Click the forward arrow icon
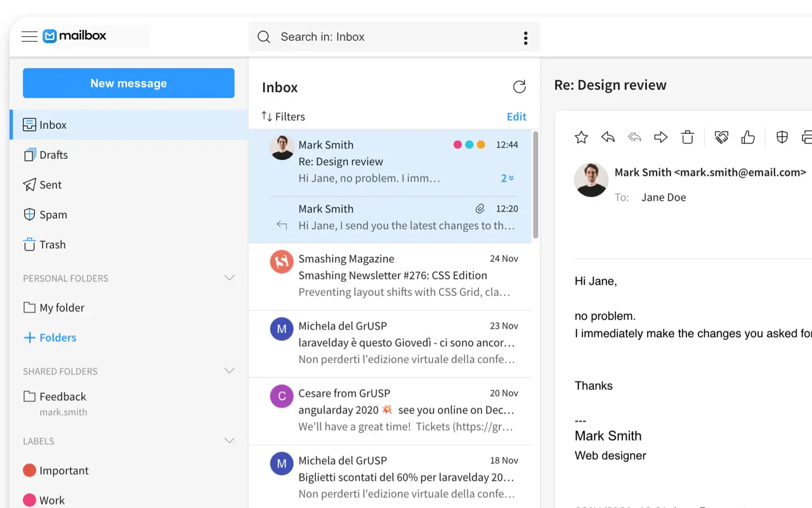812x508 pixels. 661,137
